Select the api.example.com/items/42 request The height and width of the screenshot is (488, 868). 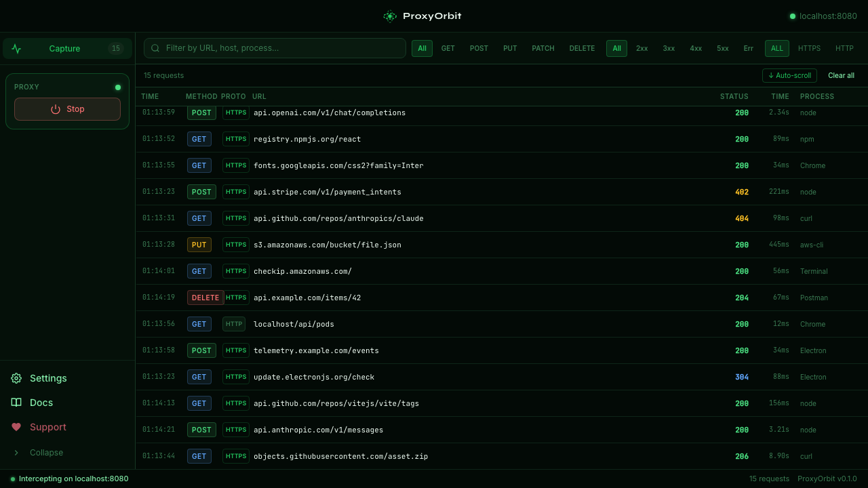502,298
